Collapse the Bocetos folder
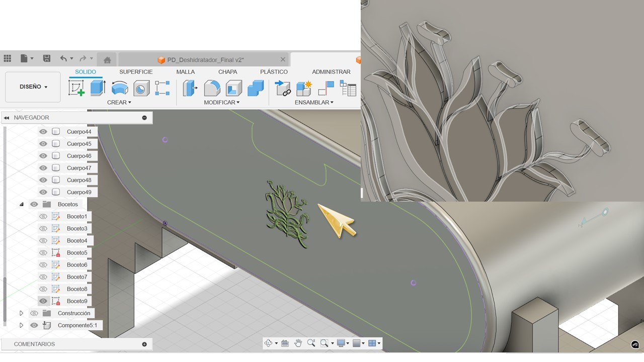 click(x=22, y=205)
